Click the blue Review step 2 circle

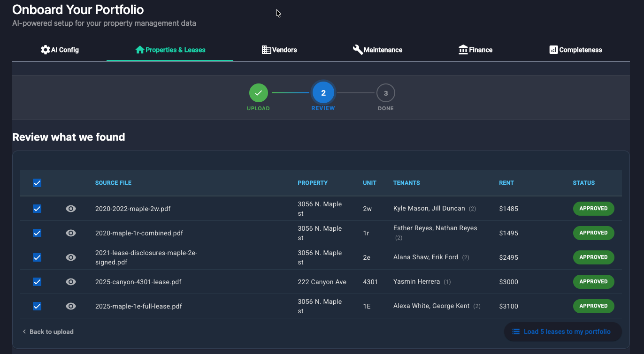(x=323, y=93)
